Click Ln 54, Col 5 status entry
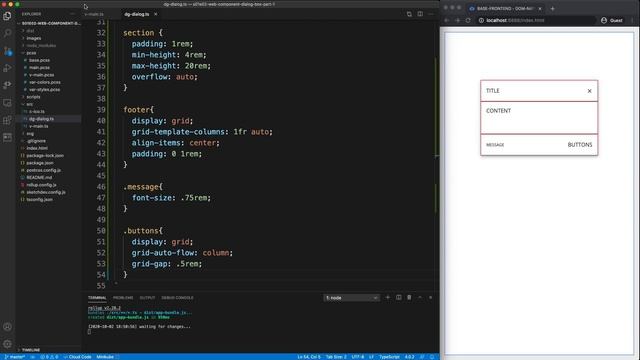 tap(309, 357)
